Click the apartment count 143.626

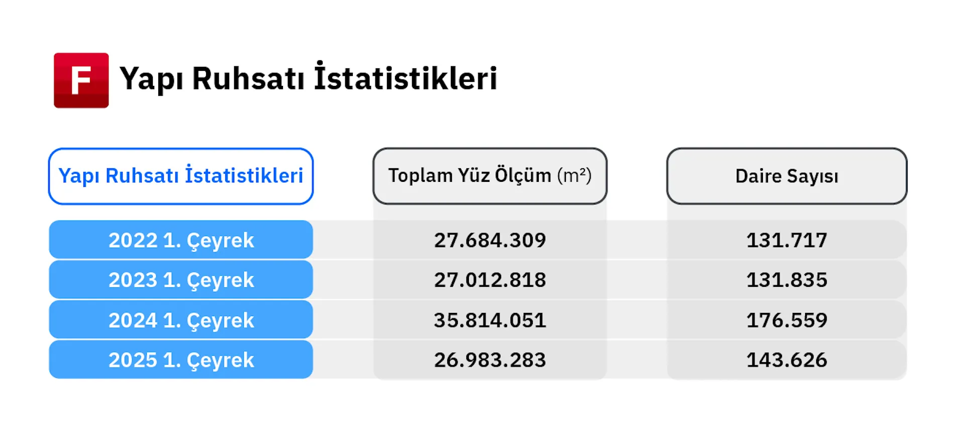(x=787, y=360)
